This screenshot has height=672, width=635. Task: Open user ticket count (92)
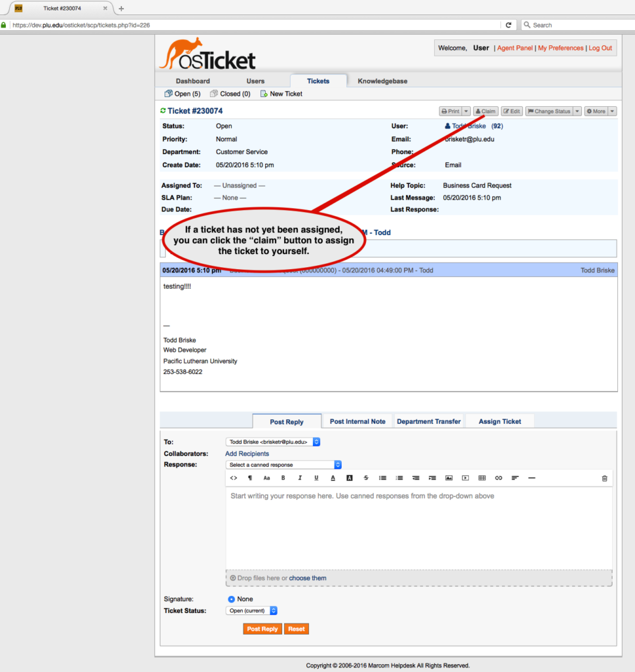(x=497, y=126)
